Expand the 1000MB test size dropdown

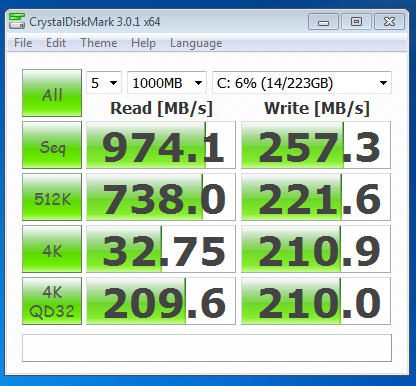[167, 83]
